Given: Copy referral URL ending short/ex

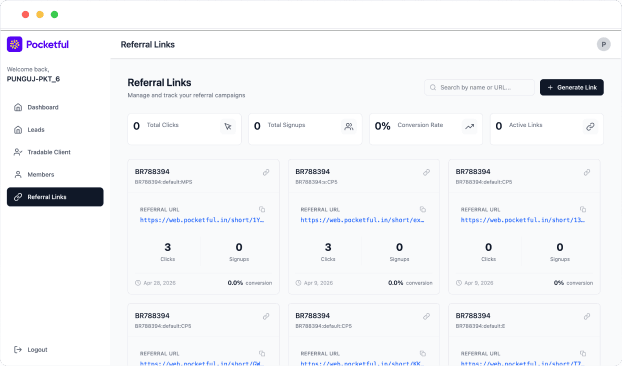Looking at the screenshot, I should click(423, 209).
